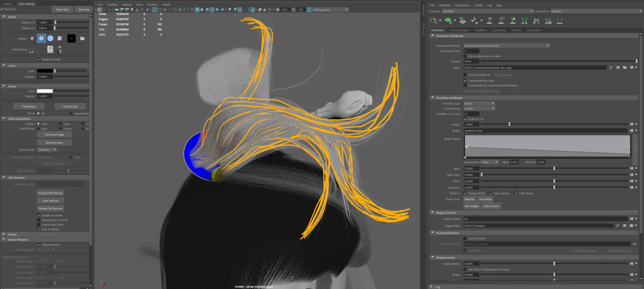The image size is (644, 289).
Task: Click the Paint Effects pencil cup (get brush) icon
Action: click(59, 49)
